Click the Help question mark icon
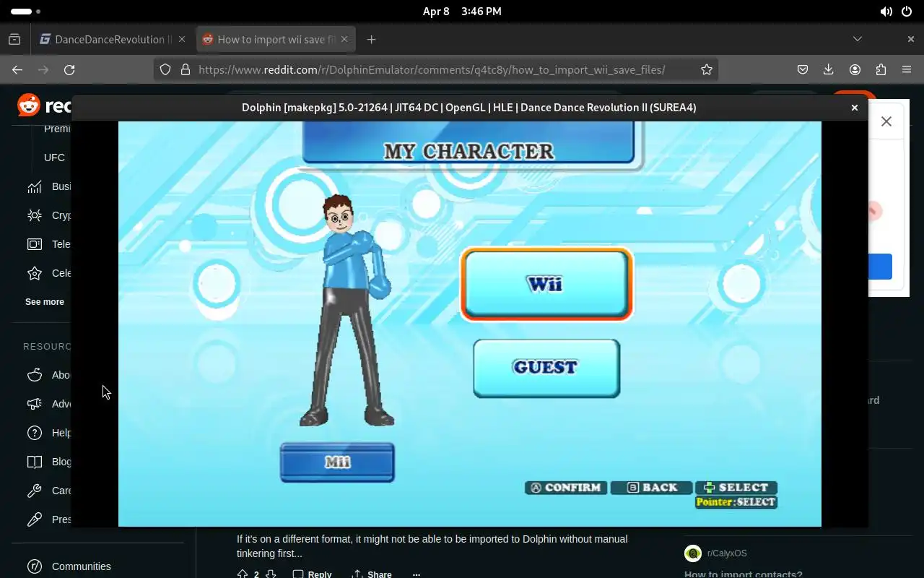The height and width of the screenshot is (578, 924). (35, 433)
